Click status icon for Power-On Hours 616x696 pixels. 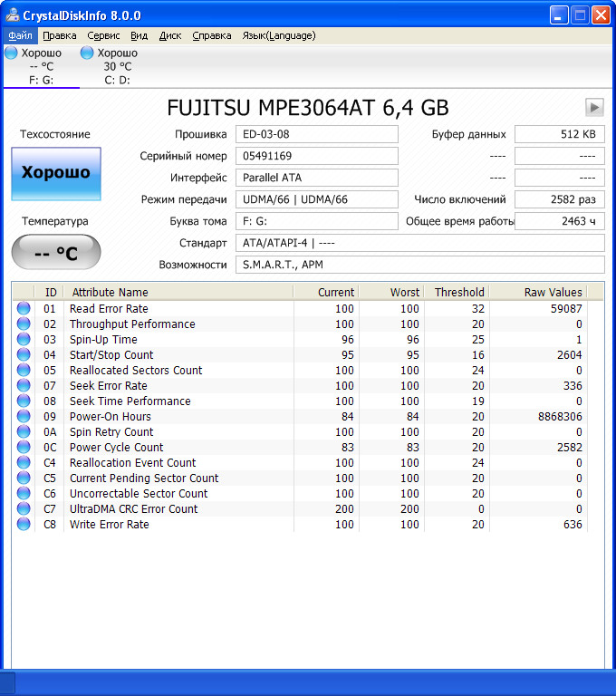24,416
